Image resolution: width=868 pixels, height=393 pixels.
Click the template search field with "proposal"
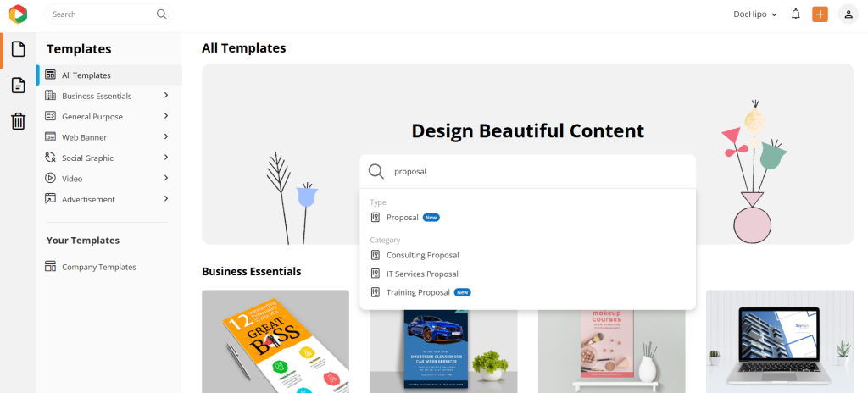pyautogui.click(x=534, y=171)
